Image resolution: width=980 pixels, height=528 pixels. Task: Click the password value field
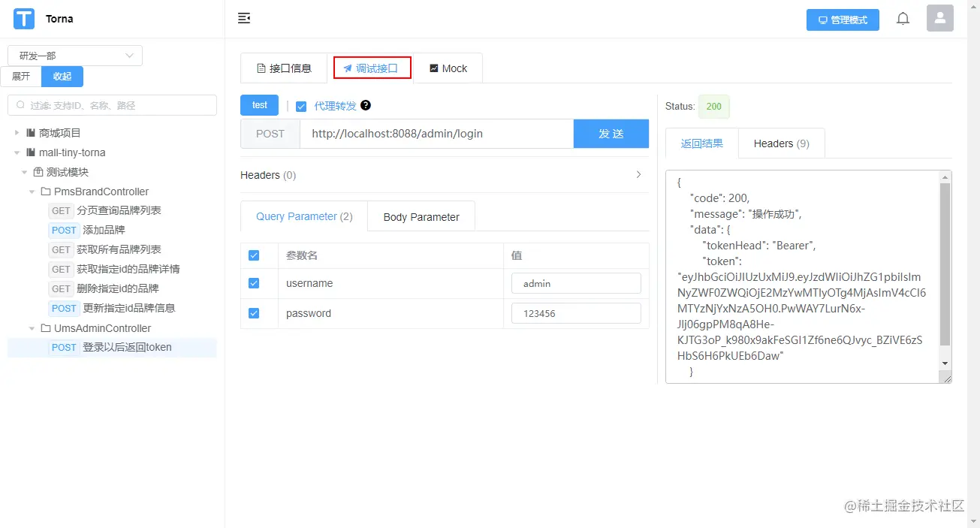pyautogui.click(x=576, y=313)
